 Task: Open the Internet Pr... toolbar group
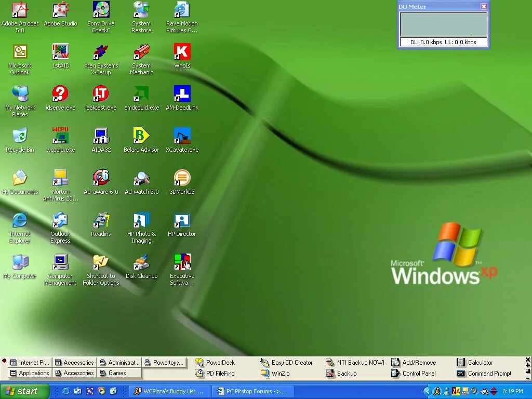coord(30,362)
